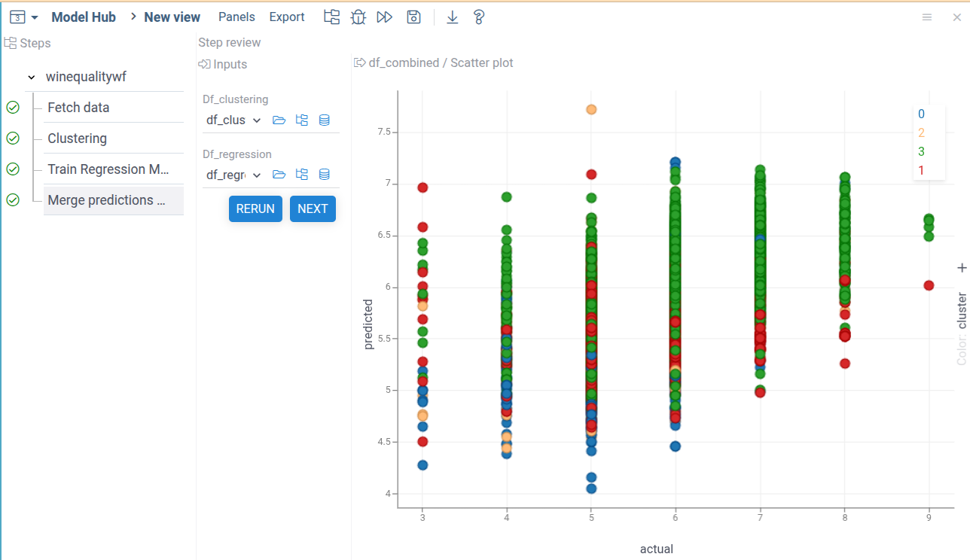Open the Panels menu
The height and width of the screenshot is (560, 970).
pyautogui.click(x=236, y=17)
